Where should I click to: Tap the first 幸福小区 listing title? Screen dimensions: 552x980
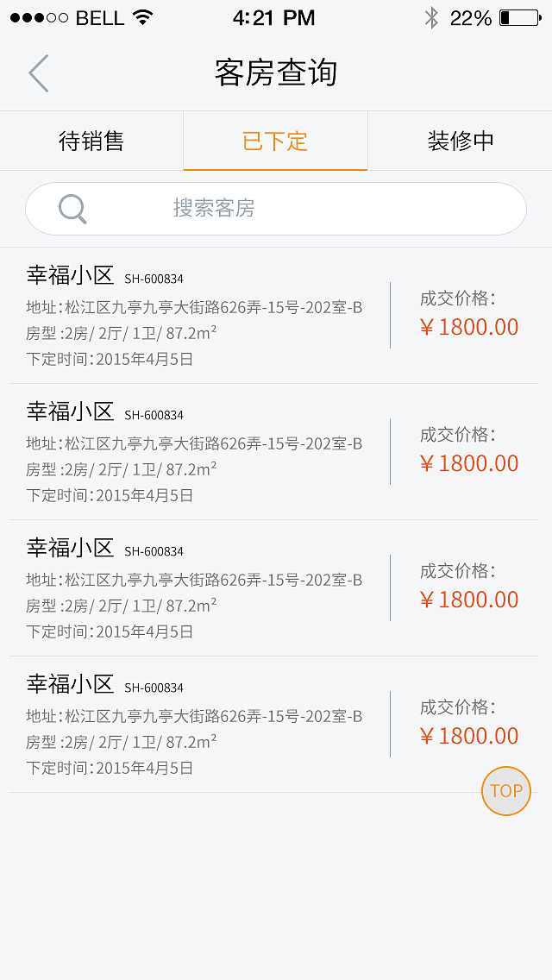click(69, 278)
